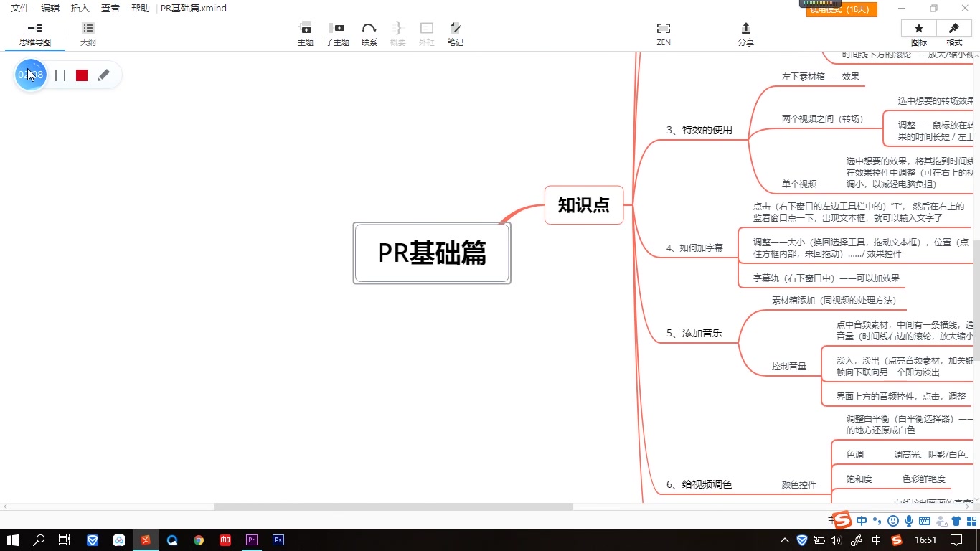Select the 选中想要的转场效果 node
The width and height of the screenshot is (980, 551).
point(936,100)
